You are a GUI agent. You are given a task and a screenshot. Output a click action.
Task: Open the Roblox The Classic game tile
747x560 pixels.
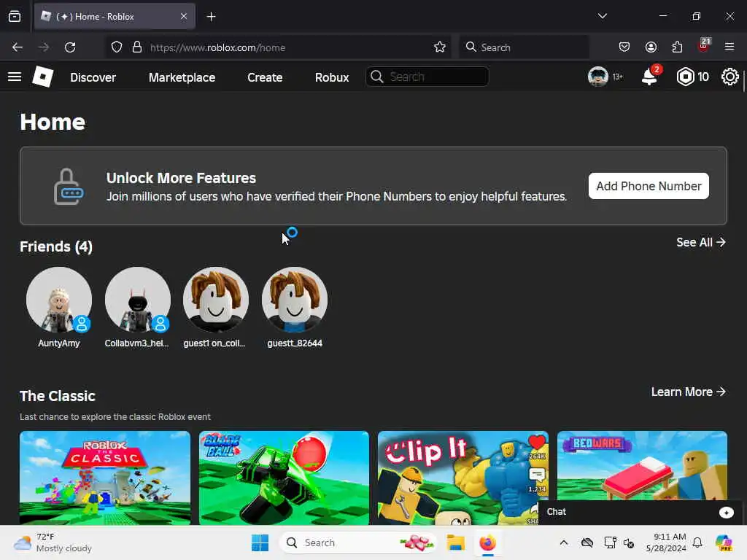tap(105, 478)
